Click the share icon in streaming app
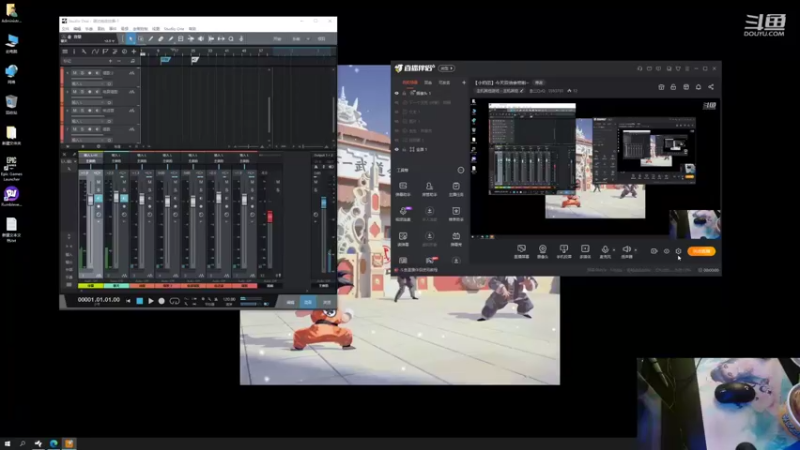Screen dimensions: 800x450 pos(711,87)
